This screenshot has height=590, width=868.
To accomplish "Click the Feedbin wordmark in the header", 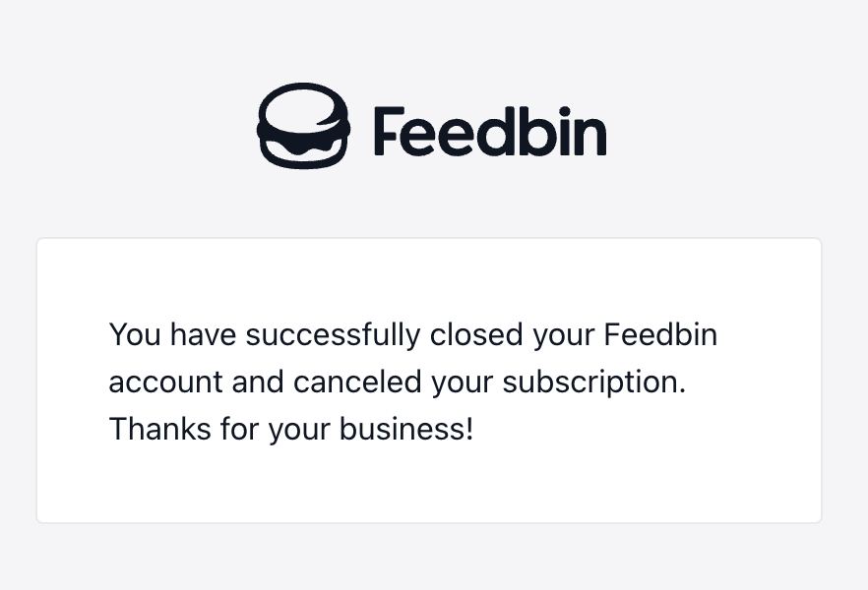I will (x=489, y=132).
